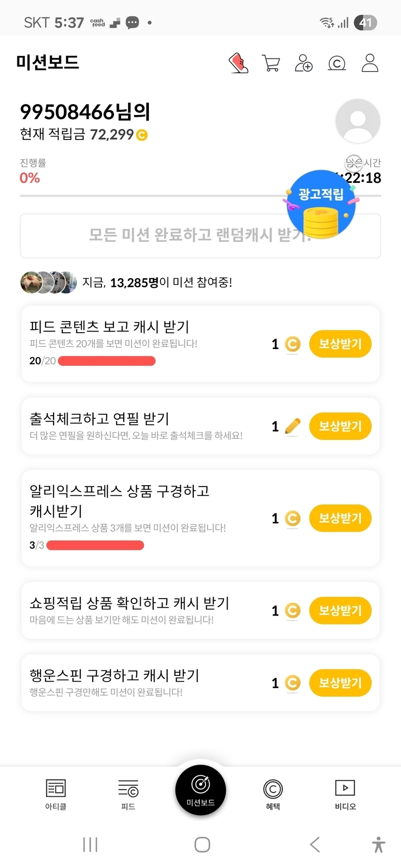Claim reward for 피드 콘텐츠 보고 캐시 받기
The width and height of the screenshot is (401, 868).
coord(340,344)
